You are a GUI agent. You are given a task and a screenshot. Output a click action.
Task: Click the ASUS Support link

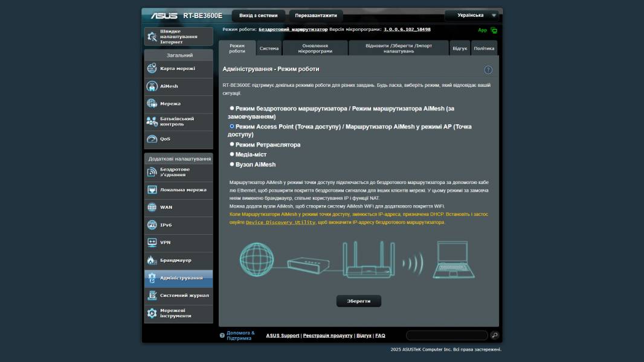283,335
